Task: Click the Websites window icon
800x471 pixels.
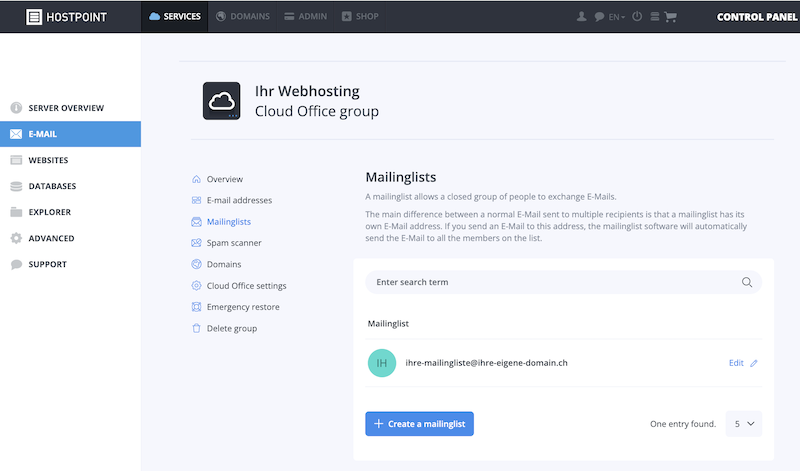Action: coord(16,160)
